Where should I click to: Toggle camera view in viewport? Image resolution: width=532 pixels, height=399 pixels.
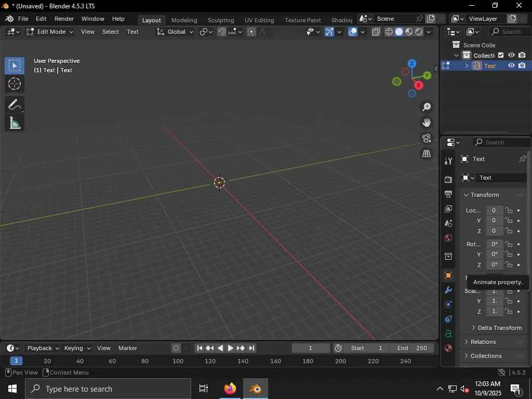[x=427, y=138]
